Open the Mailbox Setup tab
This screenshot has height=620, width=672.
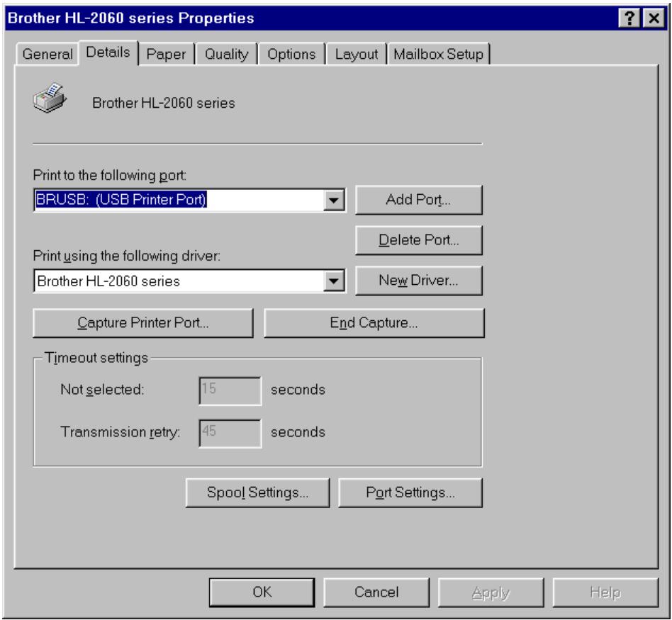[x=438, y=54]
